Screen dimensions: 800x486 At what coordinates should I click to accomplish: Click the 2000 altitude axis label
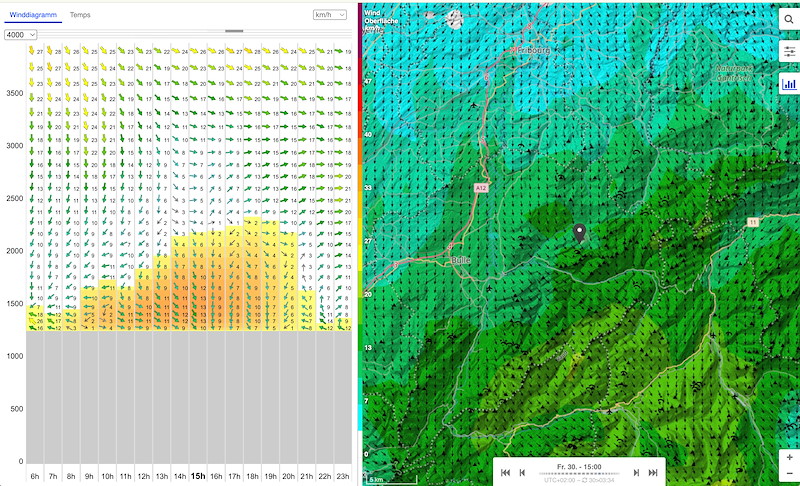pos(15,251)
